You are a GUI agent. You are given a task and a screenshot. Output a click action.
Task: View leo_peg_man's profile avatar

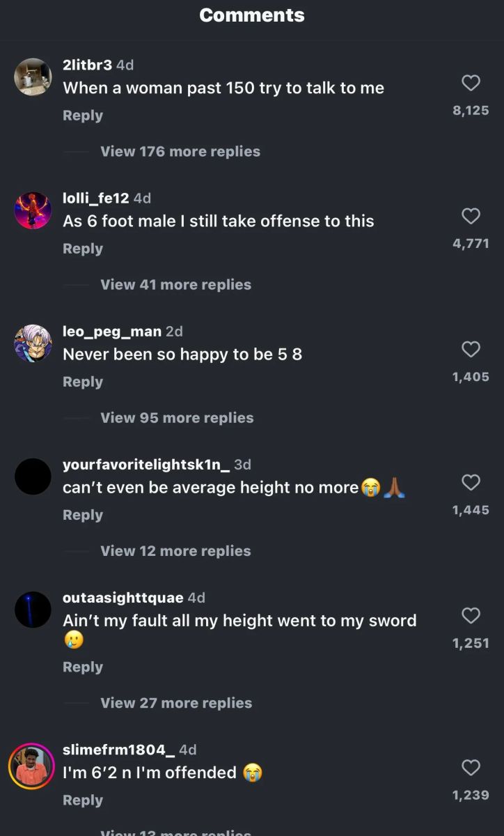point(33,343)
